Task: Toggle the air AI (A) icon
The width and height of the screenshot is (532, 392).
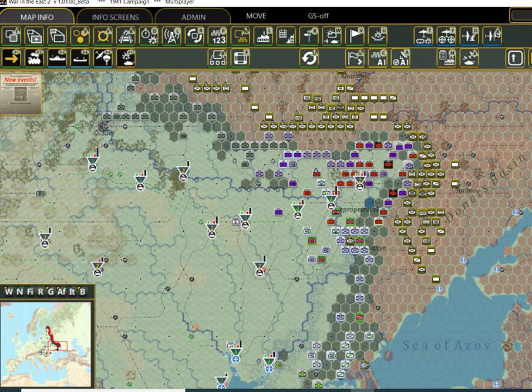Action: coord(400,58)
